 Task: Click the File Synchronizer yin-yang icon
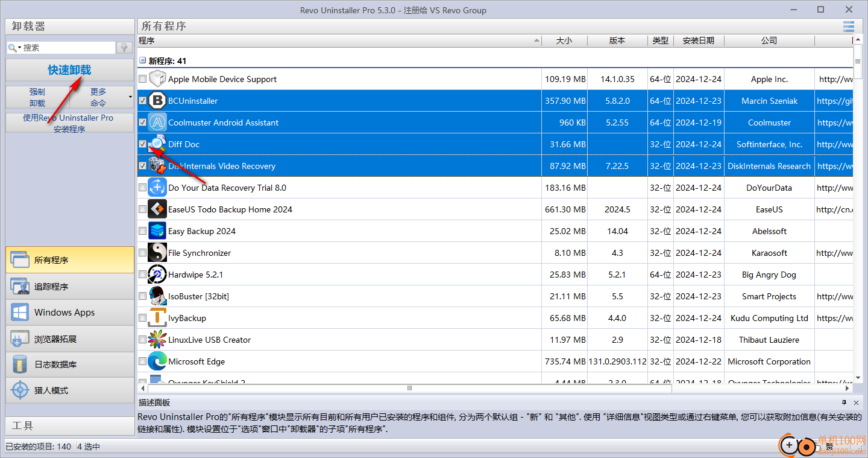point(157,253)
